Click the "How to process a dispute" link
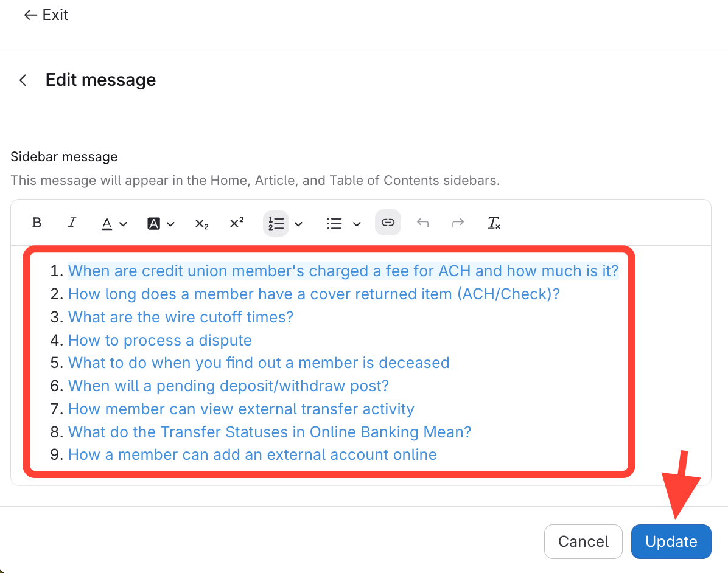Screen dimensions: 728x573 (160, 340)
